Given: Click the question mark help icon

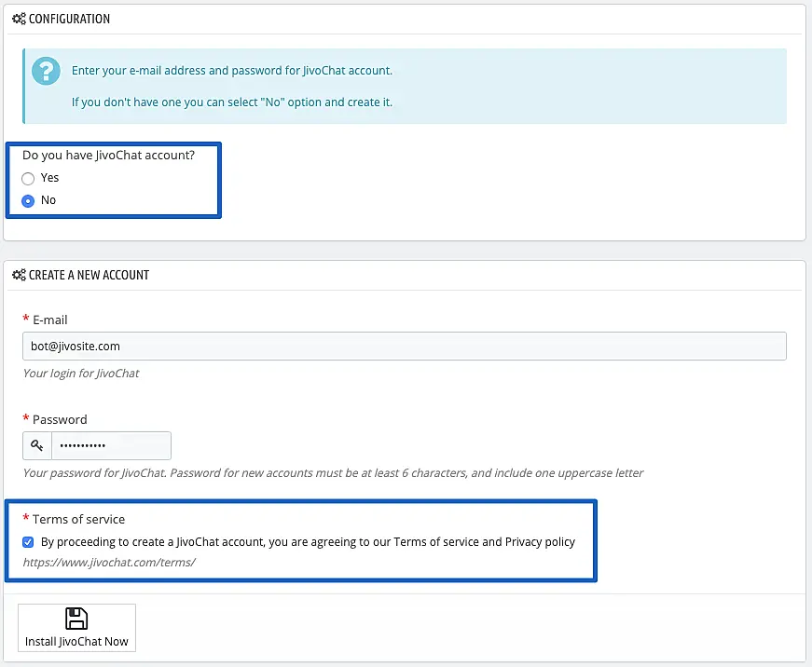Looking at the screenshot, I should [x=46, y=72].
